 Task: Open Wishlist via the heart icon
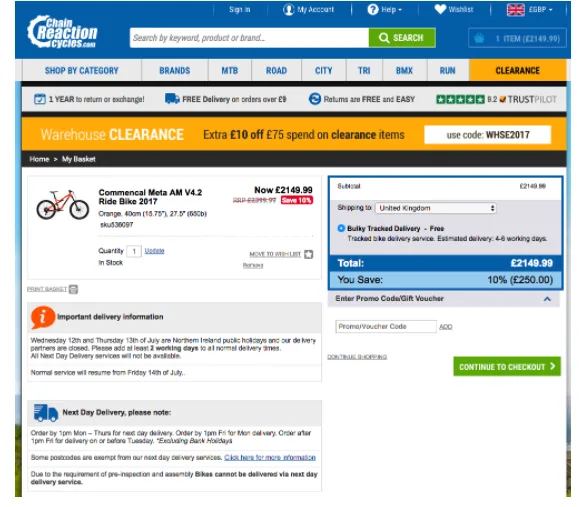[x=440, y=9]
